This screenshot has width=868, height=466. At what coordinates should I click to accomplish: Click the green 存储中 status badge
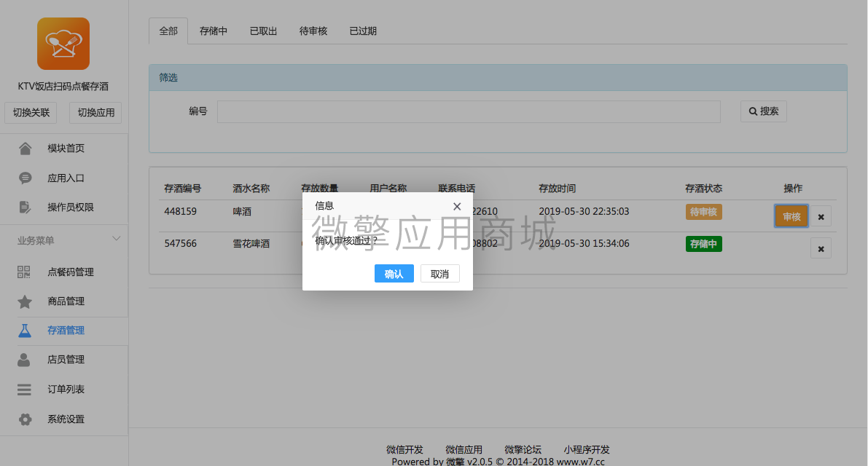tap(703, 244)
